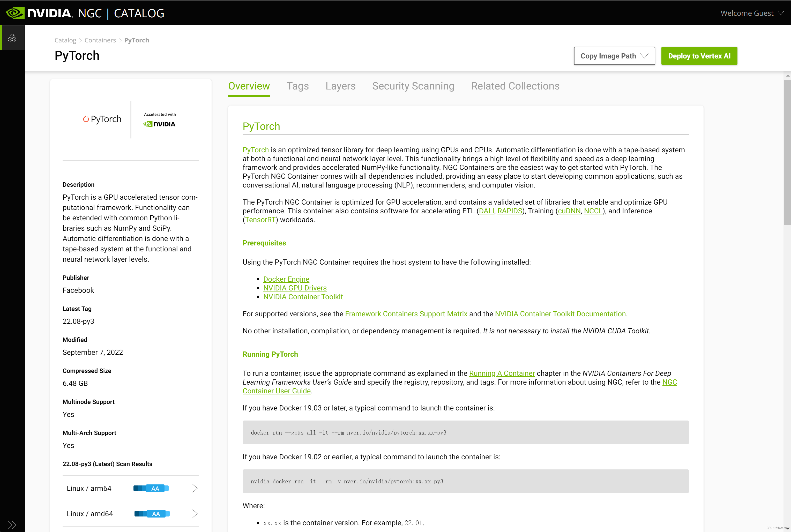Open the catalog browser icon in left sidebar
Image resolution: width=791 pixels, height=532 pixels.
pyautogui.click(x=12, y=38)
